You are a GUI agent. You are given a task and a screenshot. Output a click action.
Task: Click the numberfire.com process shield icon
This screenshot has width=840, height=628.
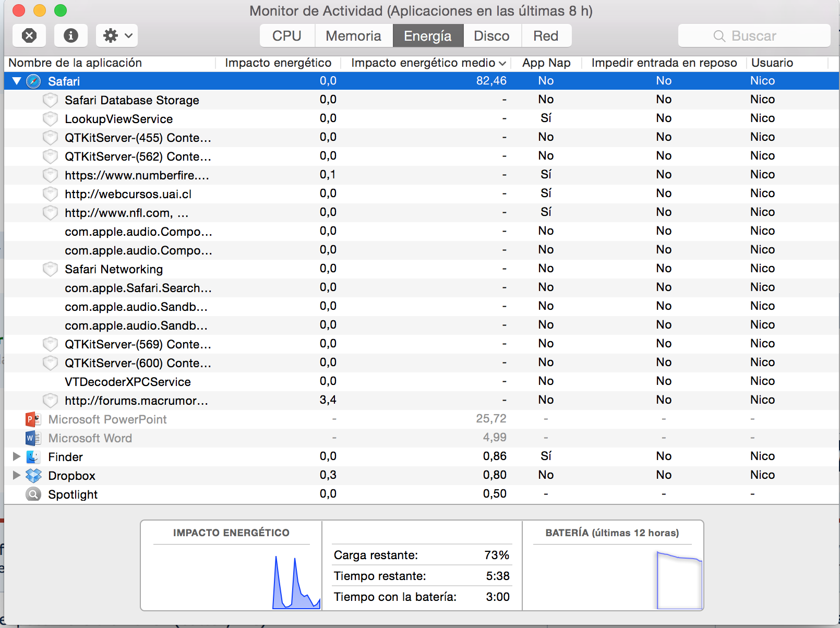click(x=50, y=175)
